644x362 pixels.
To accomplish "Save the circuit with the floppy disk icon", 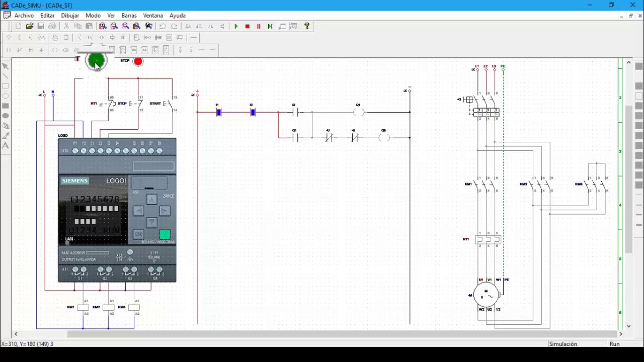I will (41, 26).
